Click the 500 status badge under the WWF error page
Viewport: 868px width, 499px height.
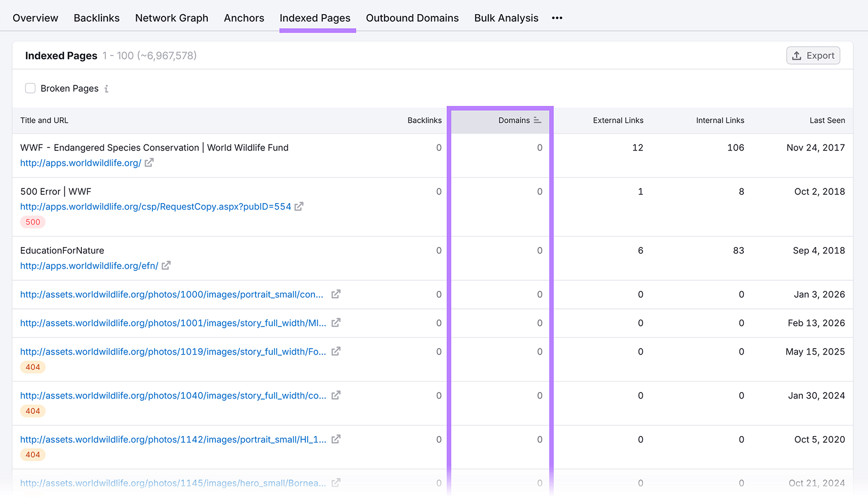(x=33, y=222)
